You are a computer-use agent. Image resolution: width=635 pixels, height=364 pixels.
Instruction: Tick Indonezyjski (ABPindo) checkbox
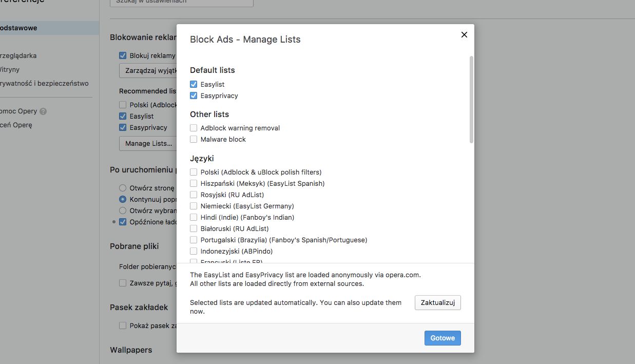pos(194,251)
